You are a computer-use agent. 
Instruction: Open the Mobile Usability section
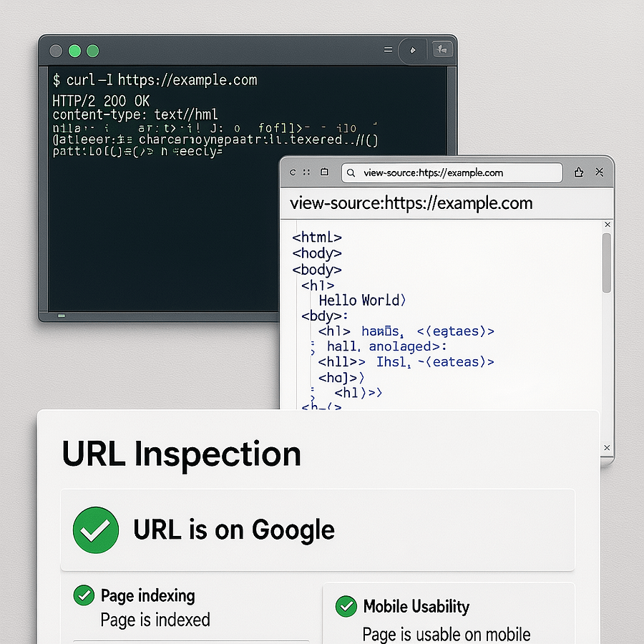416,607
